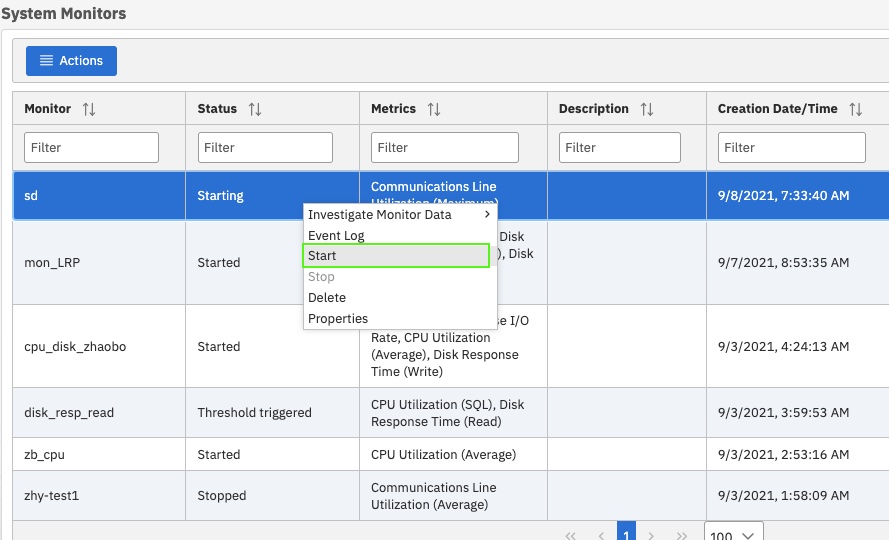The width and height of the screenshot is (889, 540).
Task: Select the disk_resp_read monitor name
Action: click(x=69, y=412)
